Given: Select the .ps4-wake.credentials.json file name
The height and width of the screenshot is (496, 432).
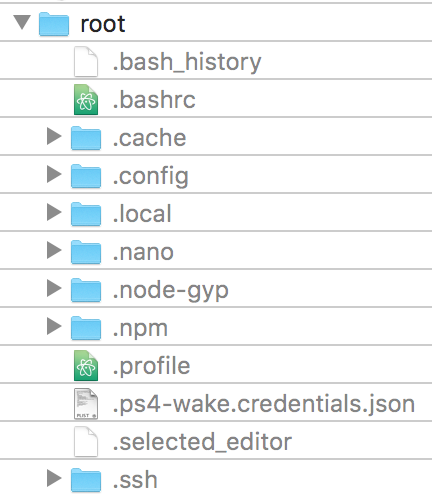Looking at the screenshot, I should point(264,404).
